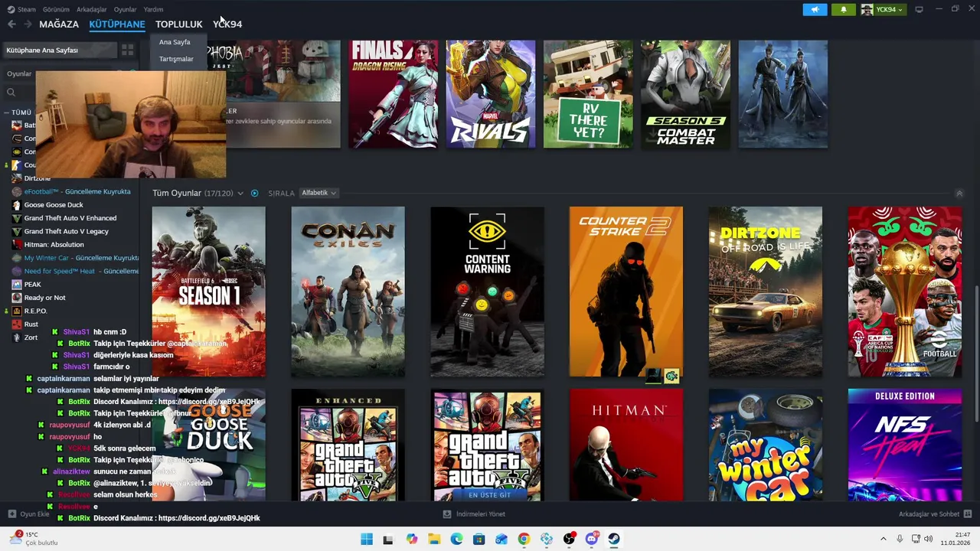Select 'Ready or Not' in sidebar
Image resolution: width=980 pixels, height=551 pixels.
44,298
